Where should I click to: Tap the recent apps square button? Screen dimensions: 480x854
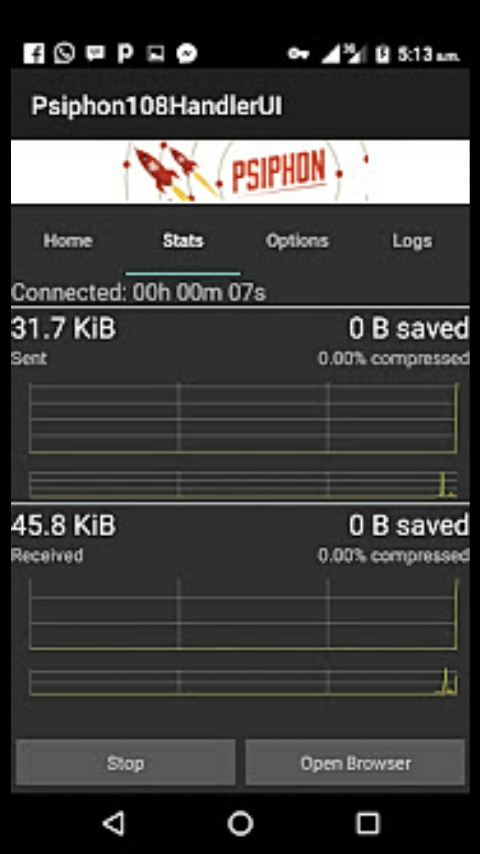[368, 823]
